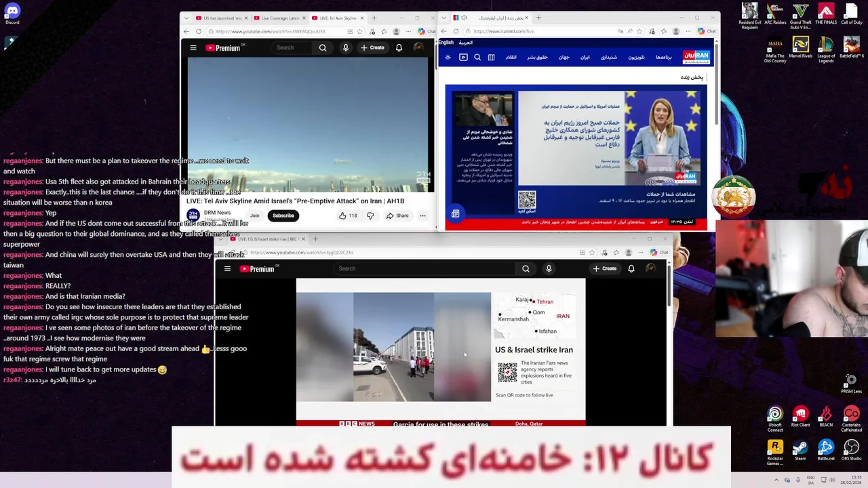868x488 pixels.
Task: Open the BEACN app shortcut
Action: click(x=826, y=417)
